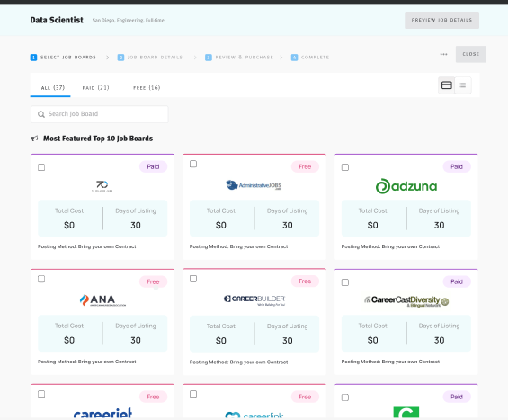This screenshot has height=420, width=508.
Task: Click the AdministrativeJobs logo
Action: pyautogui.click(x=254, y=185)
